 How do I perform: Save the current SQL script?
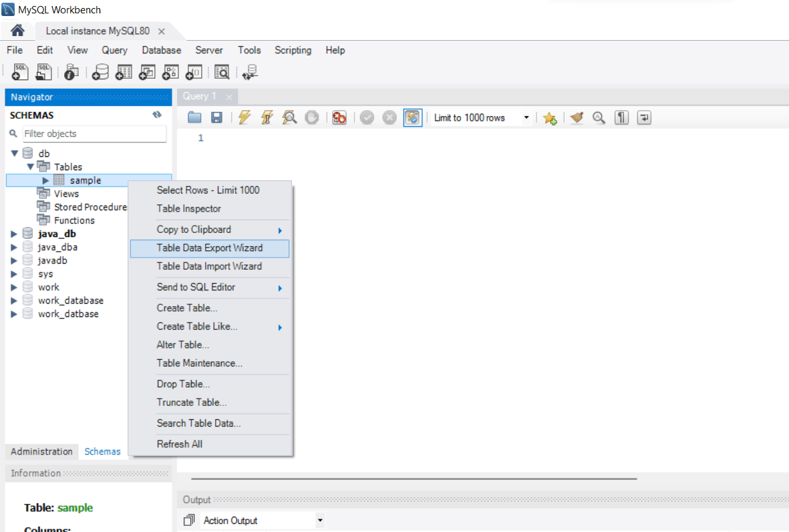pos(216,117)
